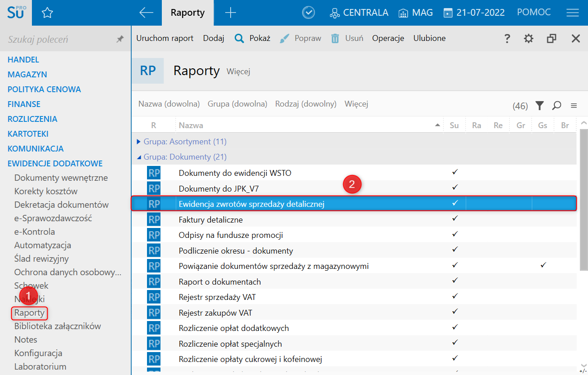Open the Rodzaj (dowolny) filter dropdown
The height and width of the screenshot is (375, 588).
306,104
